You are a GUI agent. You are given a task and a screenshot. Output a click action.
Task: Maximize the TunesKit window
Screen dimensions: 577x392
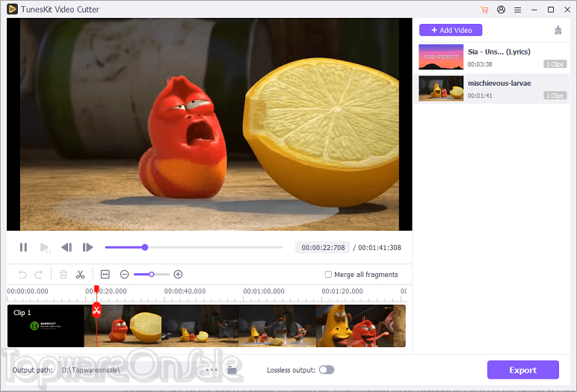[551, 10]
